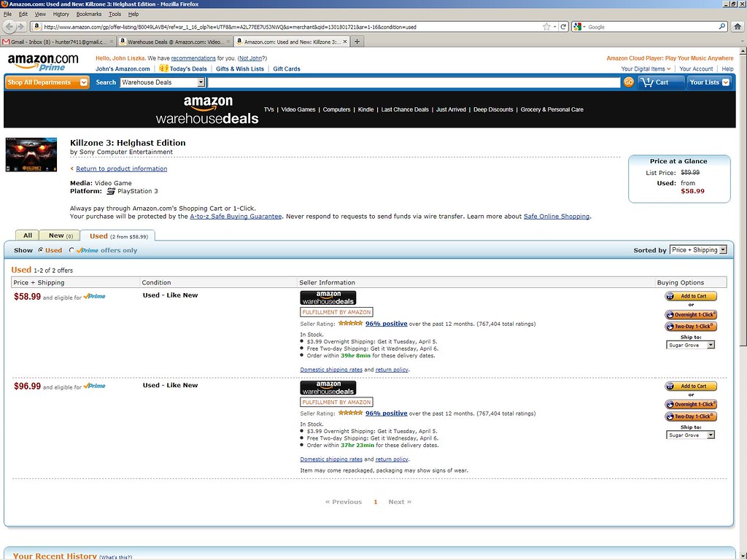Click in the Google search box
The height and width of the screenshot is (560, 747).
651,27
